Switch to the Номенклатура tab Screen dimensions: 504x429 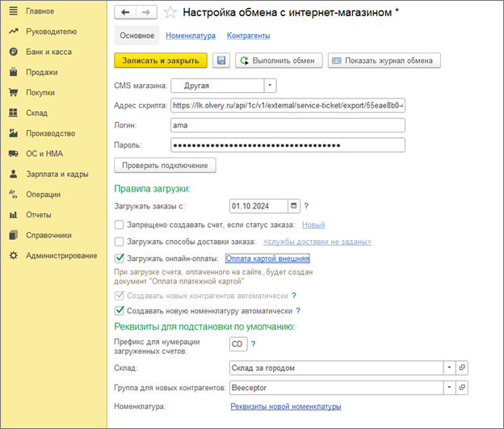191,36
